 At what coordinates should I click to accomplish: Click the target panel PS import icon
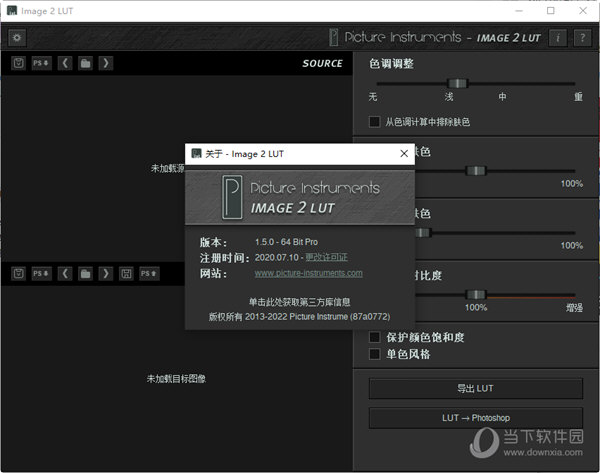[41, 273]
